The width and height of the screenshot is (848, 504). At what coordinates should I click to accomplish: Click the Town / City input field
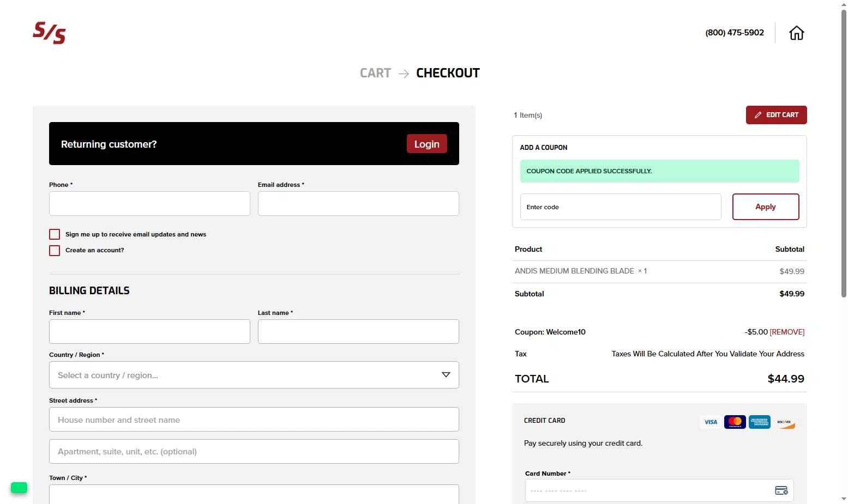pos(254,494)
